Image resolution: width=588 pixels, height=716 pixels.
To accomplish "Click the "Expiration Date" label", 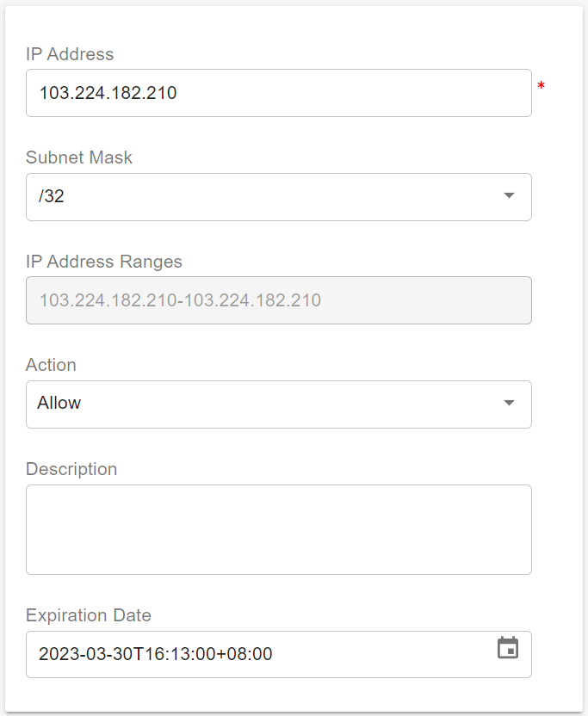I will (x=89, y=615).
